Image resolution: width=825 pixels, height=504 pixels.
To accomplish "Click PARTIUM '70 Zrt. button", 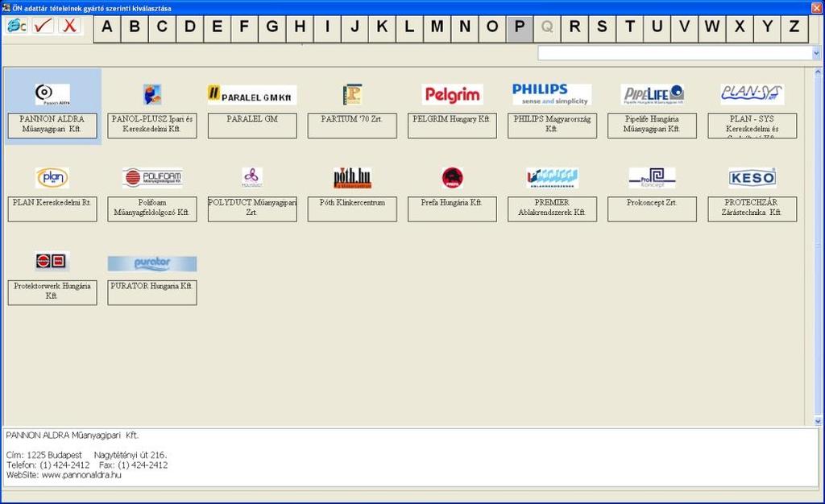I will tap(352, 126).
